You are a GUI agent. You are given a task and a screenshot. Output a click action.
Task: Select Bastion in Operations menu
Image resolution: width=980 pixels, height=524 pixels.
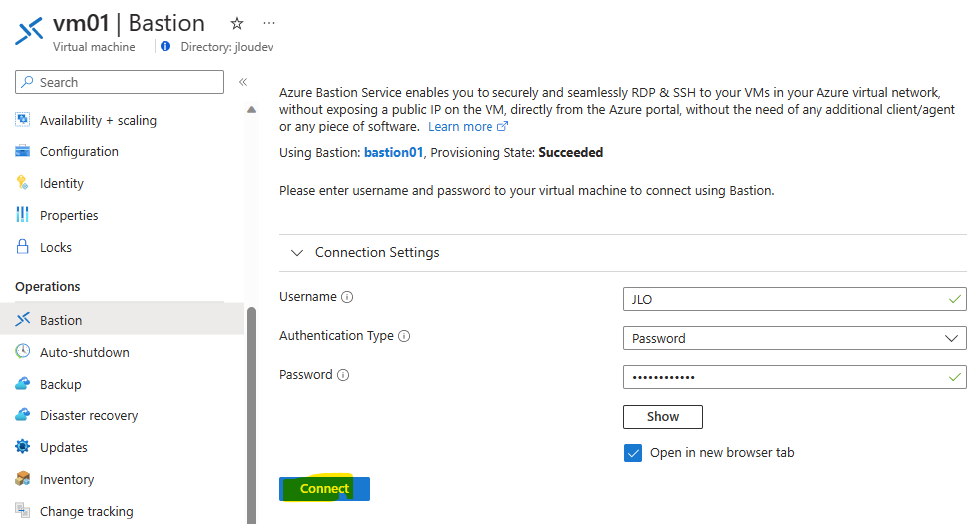pyautogui.click(x=122, y=319)
